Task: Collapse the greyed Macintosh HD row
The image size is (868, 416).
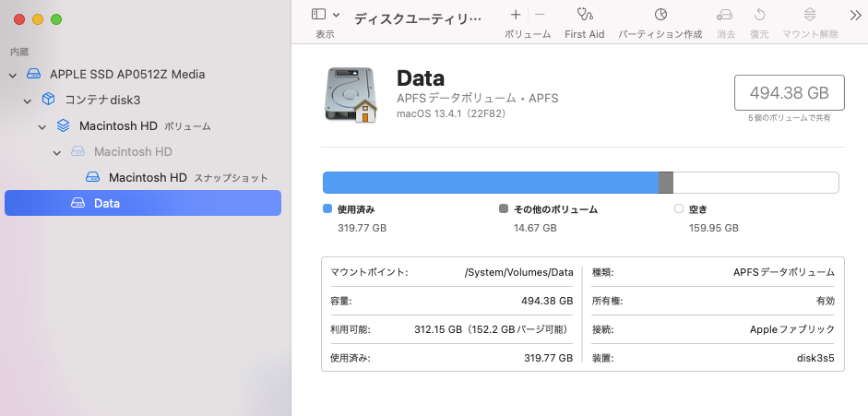Action: click(56, 153)
